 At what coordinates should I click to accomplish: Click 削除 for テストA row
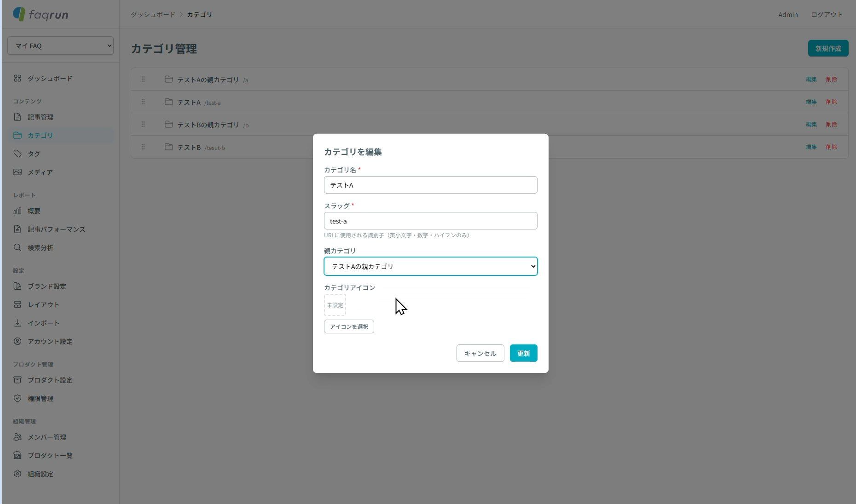(x=831, y=102)
